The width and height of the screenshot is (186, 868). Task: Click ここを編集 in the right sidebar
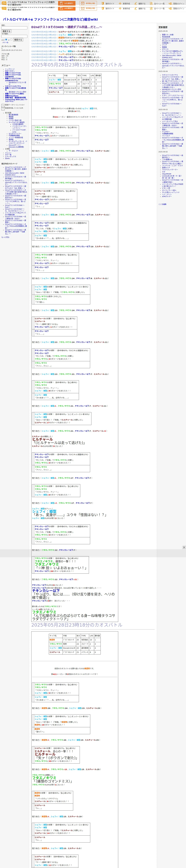pyautogui.click(x=162, y=204)
